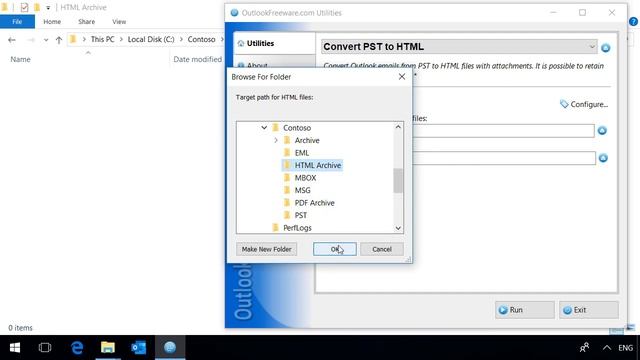Select the PerfLogs folder
640x360 pixels.
pyautogui.click(x=297, y=228)
